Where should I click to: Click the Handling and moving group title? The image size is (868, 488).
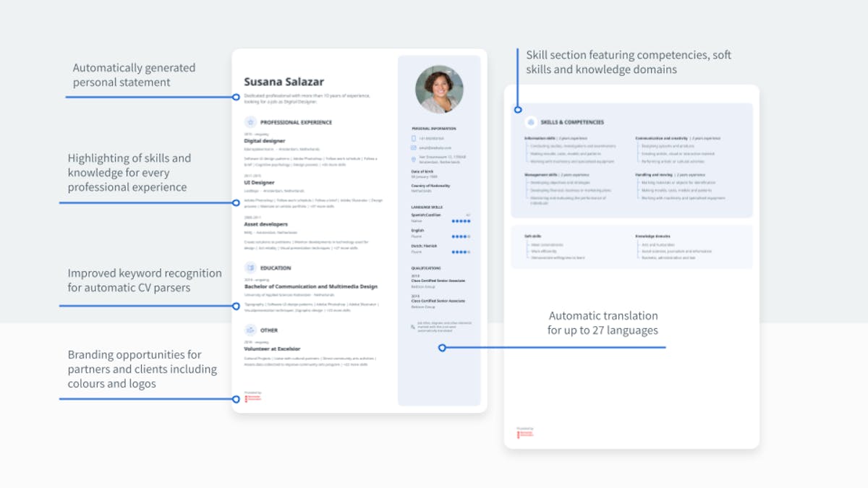pyautogui.click(x=654, y=174)
